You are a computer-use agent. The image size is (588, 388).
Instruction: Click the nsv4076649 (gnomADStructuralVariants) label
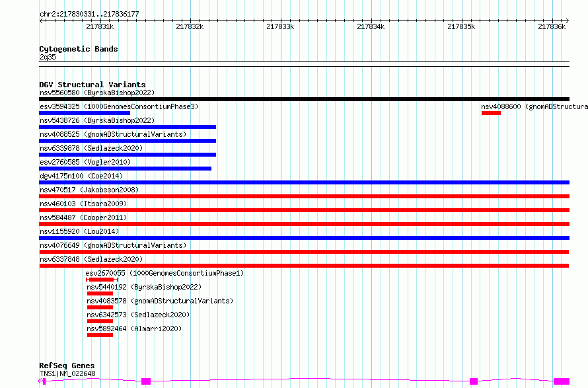tap(113, 245)
